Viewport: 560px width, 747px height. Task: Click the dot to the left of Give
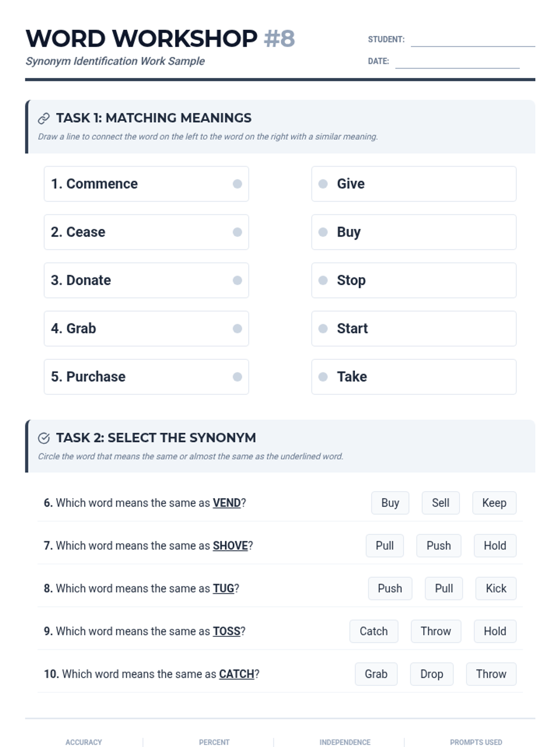point(323,184)
